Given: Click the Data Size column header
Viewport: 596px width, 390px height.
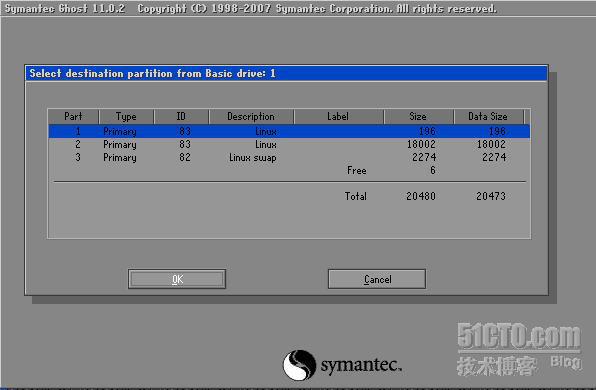Looking at the screenshot, I should (x=488, y=116).
